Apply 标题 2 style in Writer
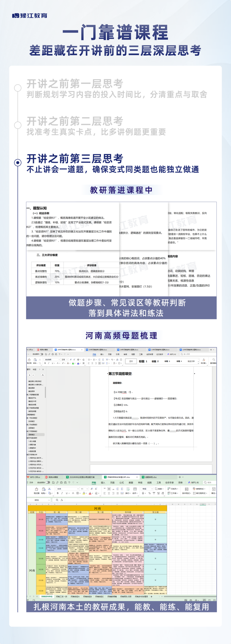Viewport: 231px width, 644px height. click(155, 361)
